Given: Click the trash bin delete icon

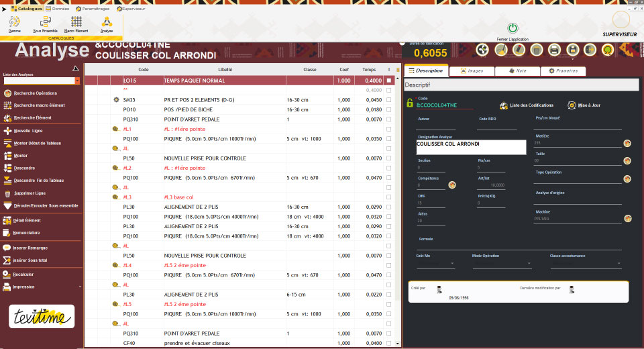Looking at the screenshot, I should click(x=537, y=50).
